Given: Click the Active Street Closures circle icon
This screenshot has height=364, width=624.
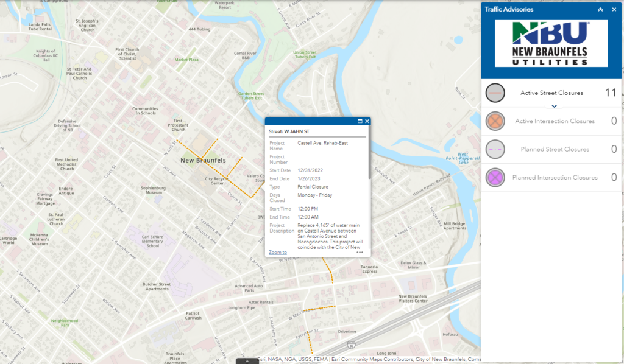Looking at the screenshot, I should point(495,93).
